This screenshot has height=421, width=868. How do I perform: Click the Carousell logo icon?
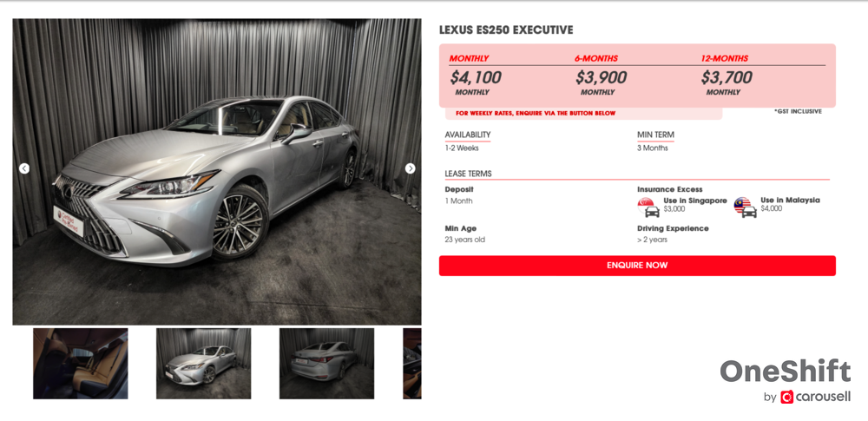(786, 398)
